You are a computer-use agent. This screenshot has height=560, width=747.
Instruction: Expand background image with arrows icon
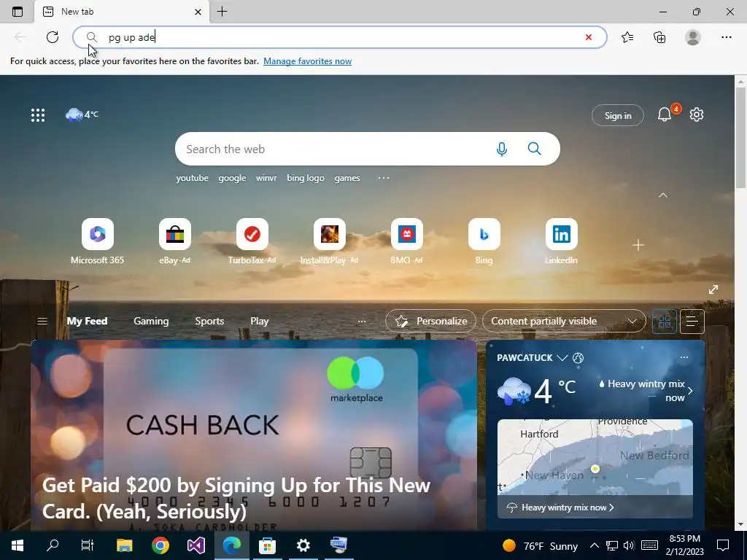[x=713, y=289]
